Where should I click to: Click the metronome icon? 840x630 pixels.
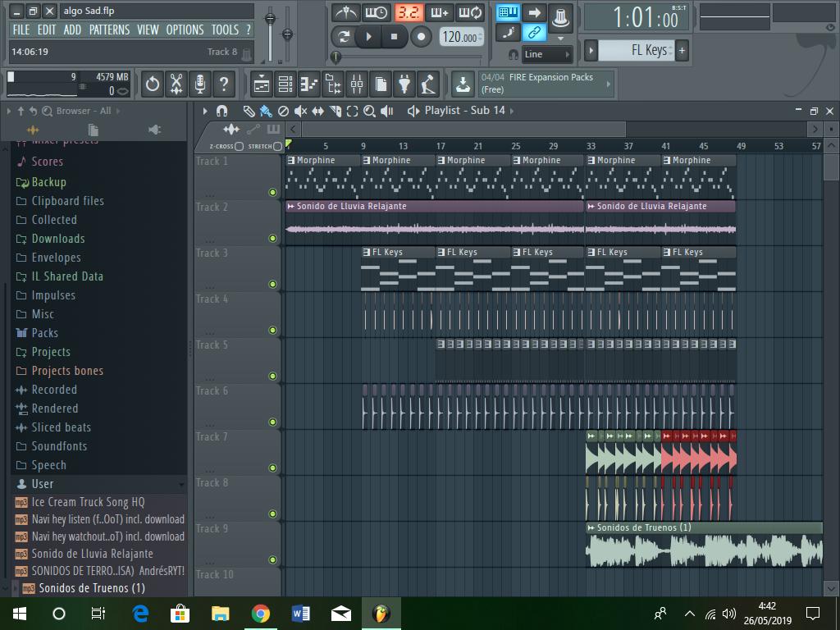345,11
